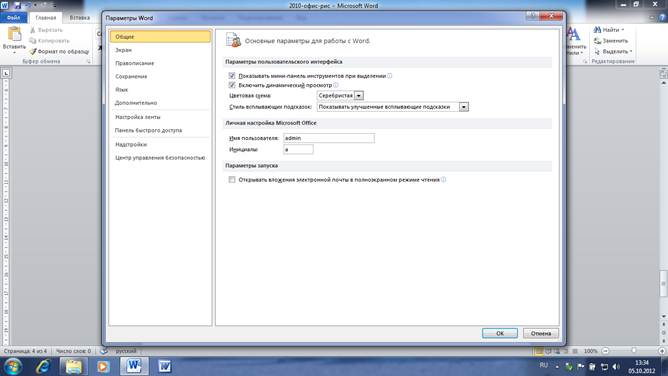Select Print Layout view status bar icon

[x=539, y=351]
